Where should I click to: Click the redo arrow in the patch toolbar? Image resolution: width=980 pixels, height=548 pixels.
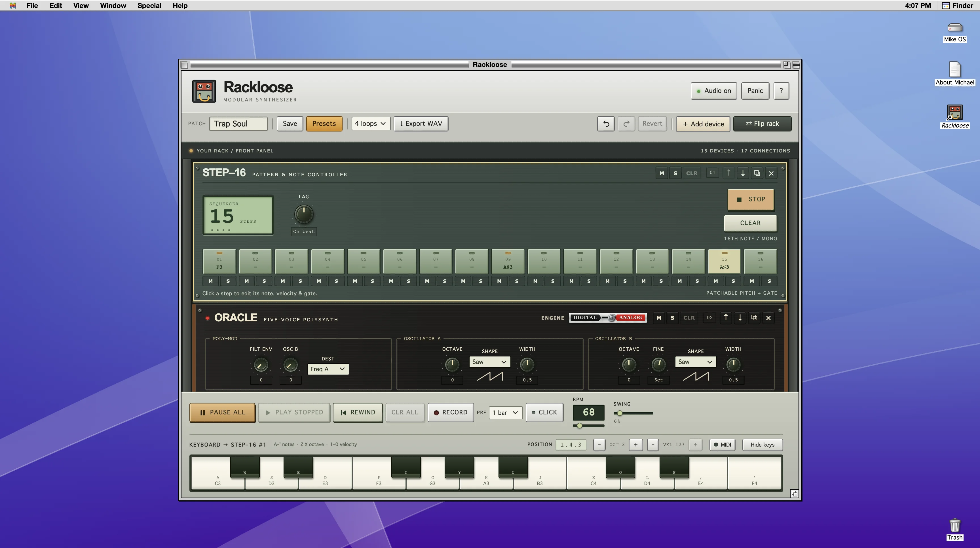(626, 124)
